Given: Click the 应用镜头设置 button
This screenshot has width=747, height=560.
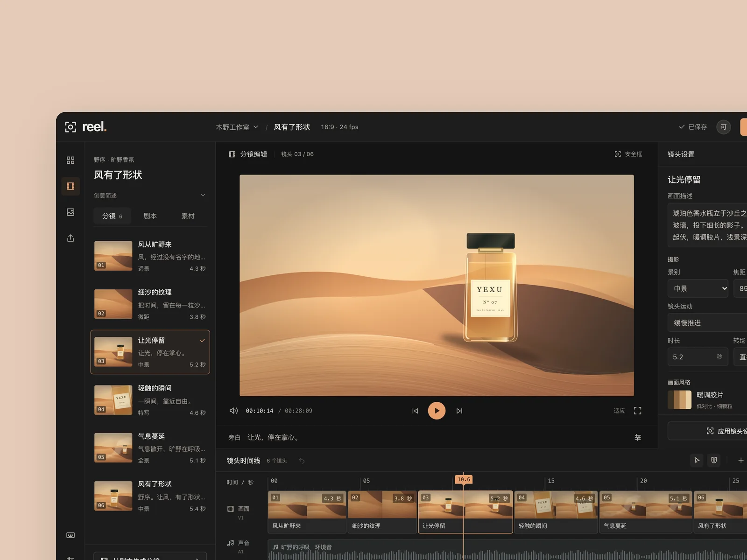Looking at the screenshot, I should click(x=707, y=431).
